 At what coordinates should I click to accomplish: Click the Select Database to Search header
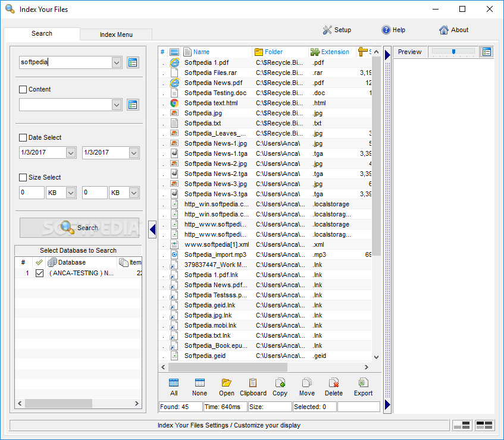click(x=78, y=250)
